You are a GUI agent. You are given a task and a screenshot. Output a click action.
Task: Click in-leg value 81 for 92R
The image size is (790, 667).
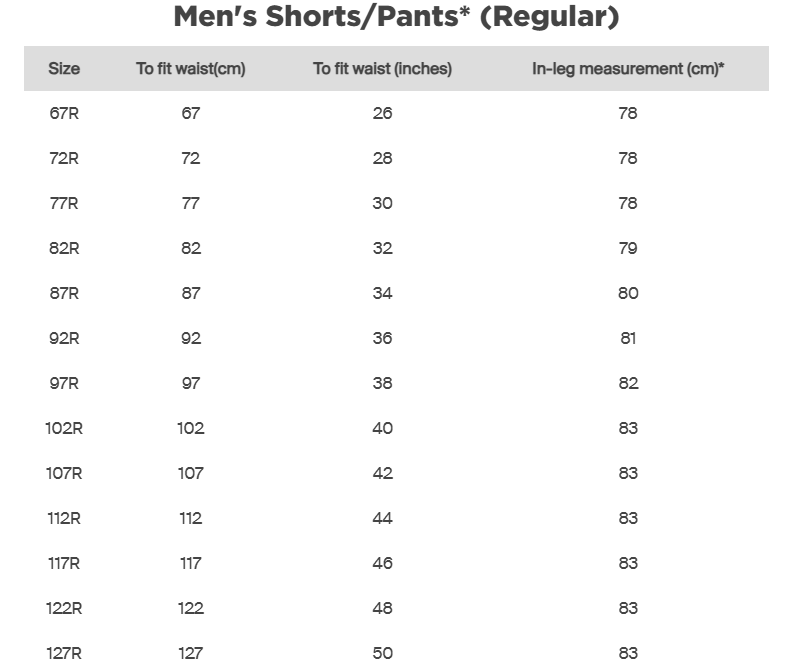coord(628,338)
